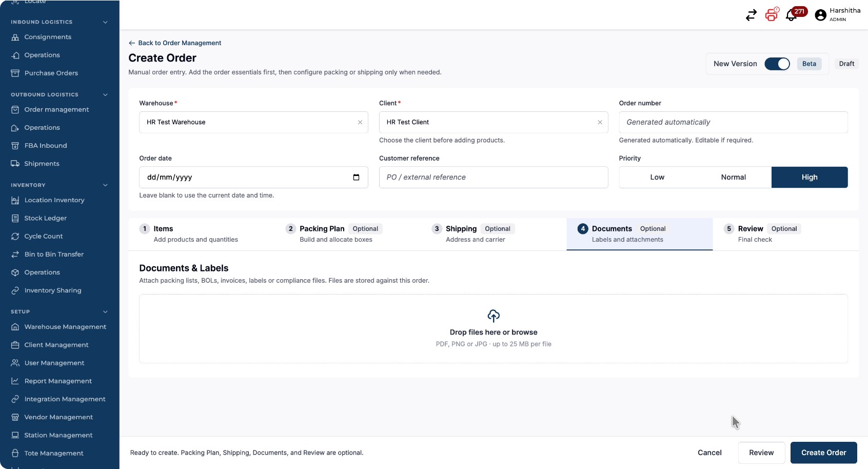This screenshot has height=469, width=868.
Task: Click the Customer reference input field
Action: pyautogui.click(x=494, y=177)
